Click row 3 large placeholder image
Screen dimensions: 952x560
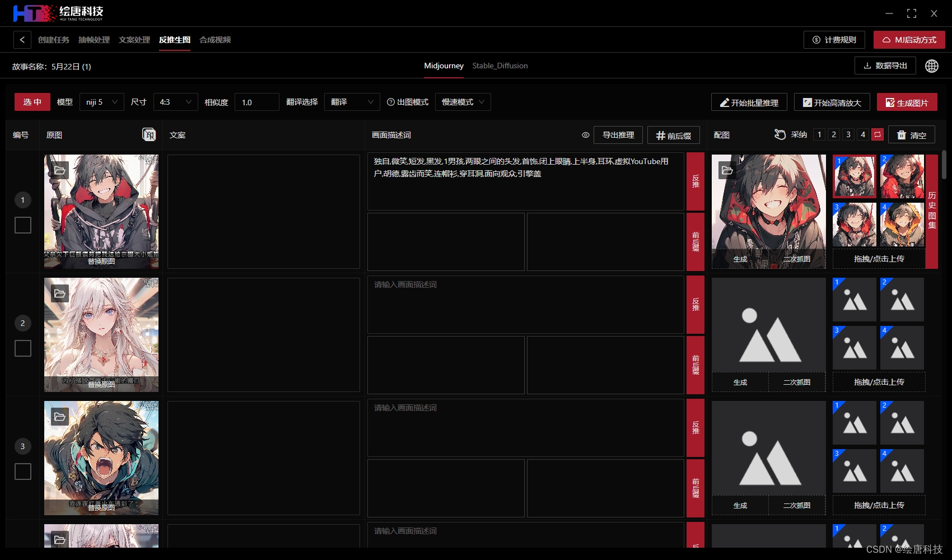pos(769,448)
